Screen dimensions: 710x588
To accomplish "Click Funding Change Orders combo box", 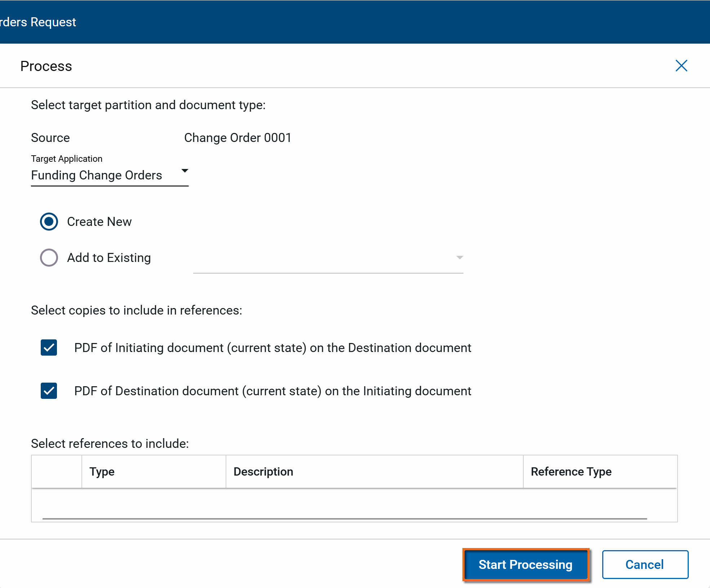I will (97, 175).
